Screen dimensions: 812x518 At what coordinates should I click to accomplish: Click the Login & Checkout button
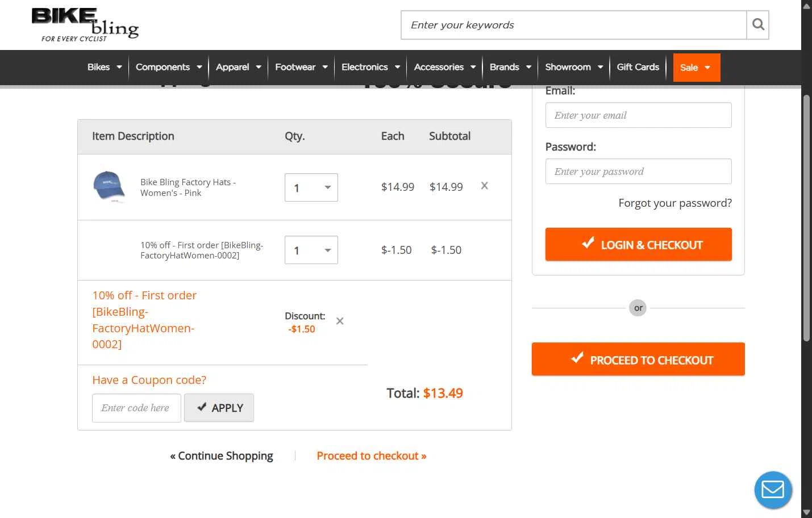coord(639,244)
